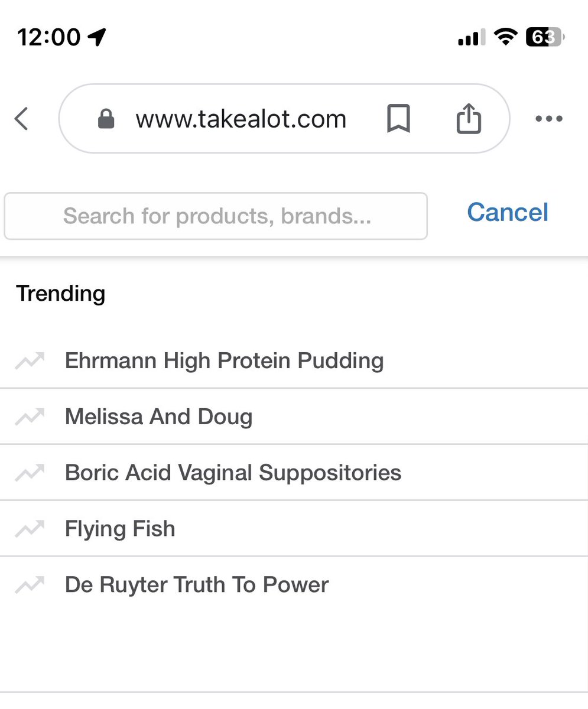Choose trending search De Ruyter Truth To Power
Image resolution: width=588 pixels, height=709 pixels.
click(294, 585)
